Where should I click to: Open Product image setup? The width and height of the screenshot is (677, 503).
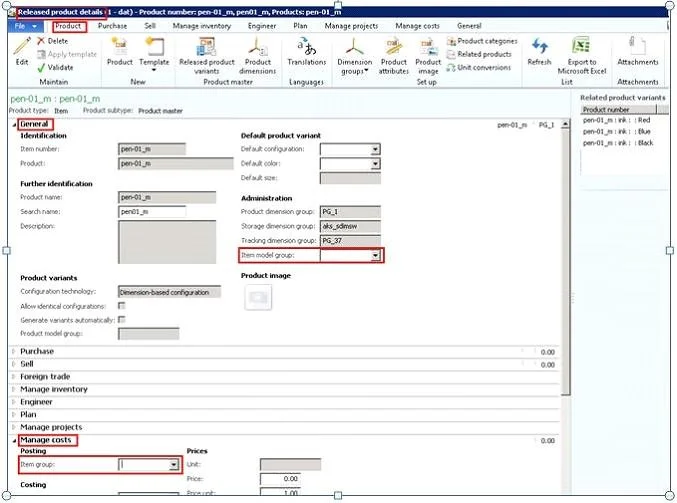tap(428, 56)
